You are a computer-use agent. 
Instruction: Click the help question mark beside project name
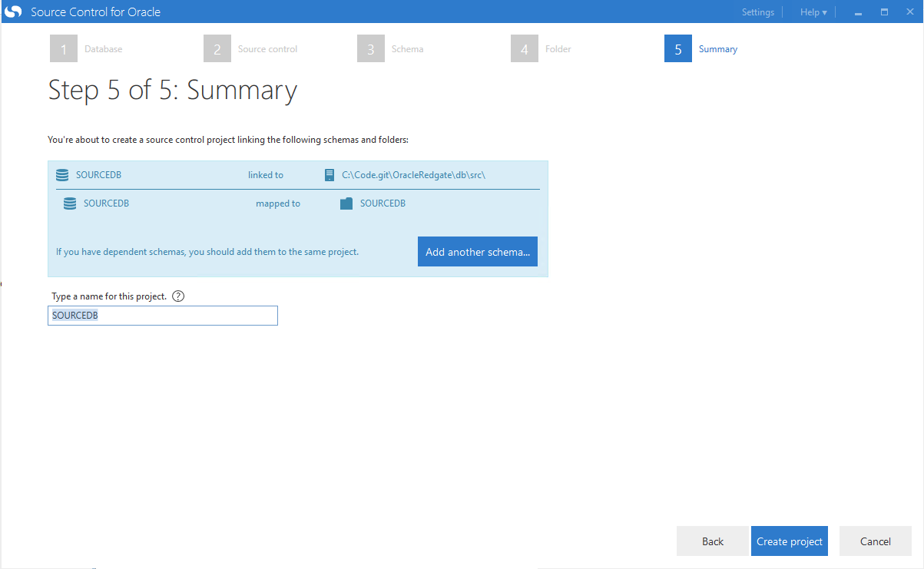178,296
